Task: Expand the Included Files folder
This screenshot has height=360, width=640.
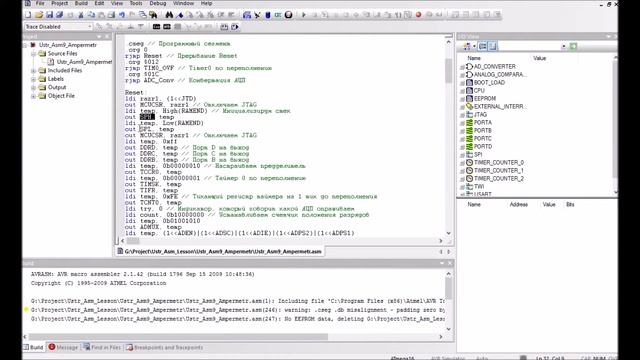Action: point(33,71)
